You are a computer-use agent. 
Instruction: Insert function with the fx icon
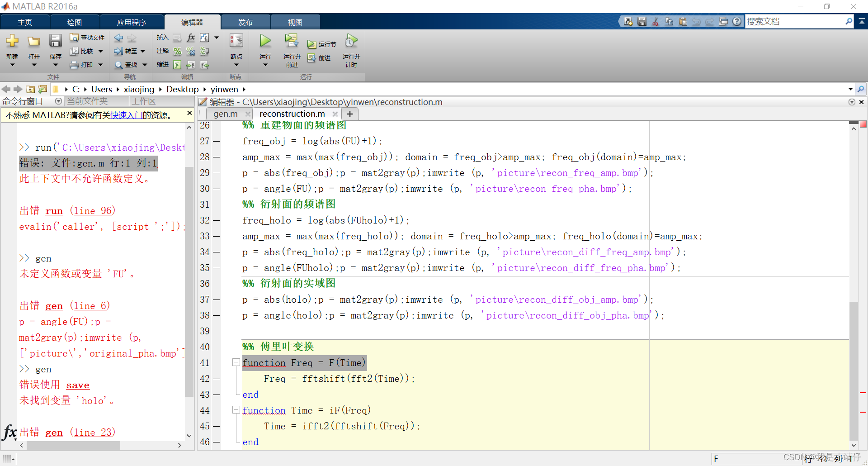tap(191, 38)
